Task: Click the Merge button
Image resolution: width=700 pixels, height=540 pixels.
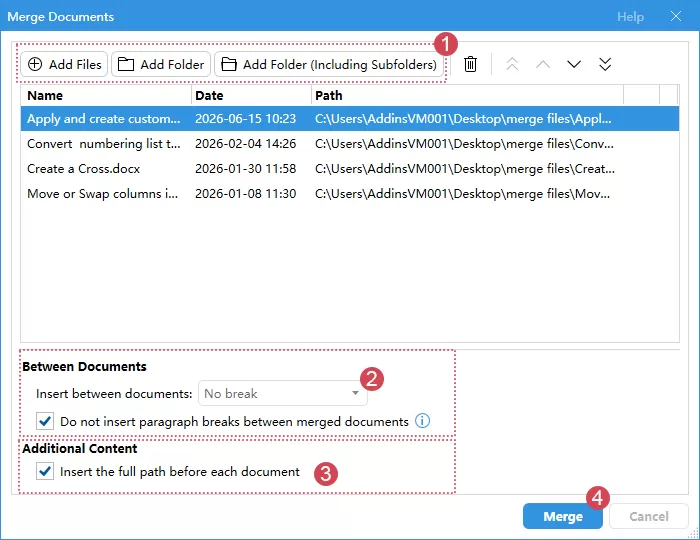Action: (562, 516)
